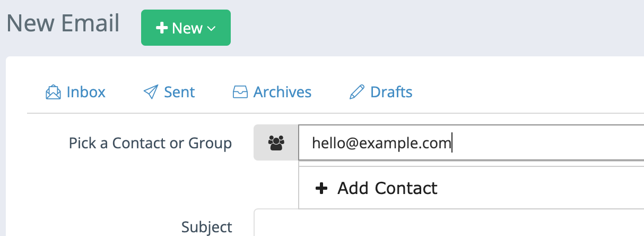Expand the New button dropdown chevron
Image resolution: width=644 pixels, height=236 pixels.
pos(211,28)
